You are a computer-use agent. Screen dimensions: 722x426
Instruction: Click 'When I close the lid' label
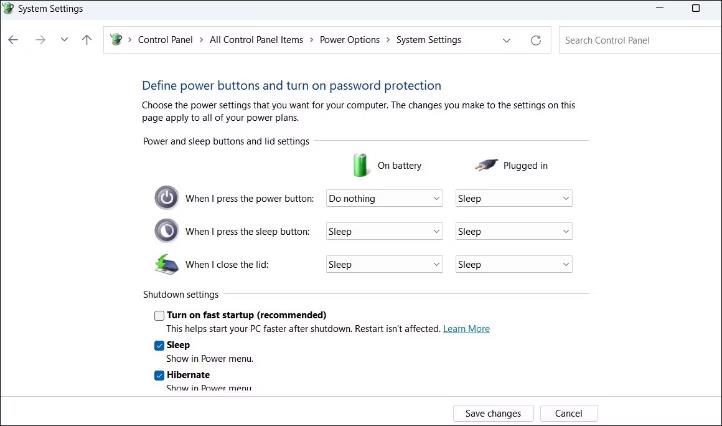click(x=227, y=265)
